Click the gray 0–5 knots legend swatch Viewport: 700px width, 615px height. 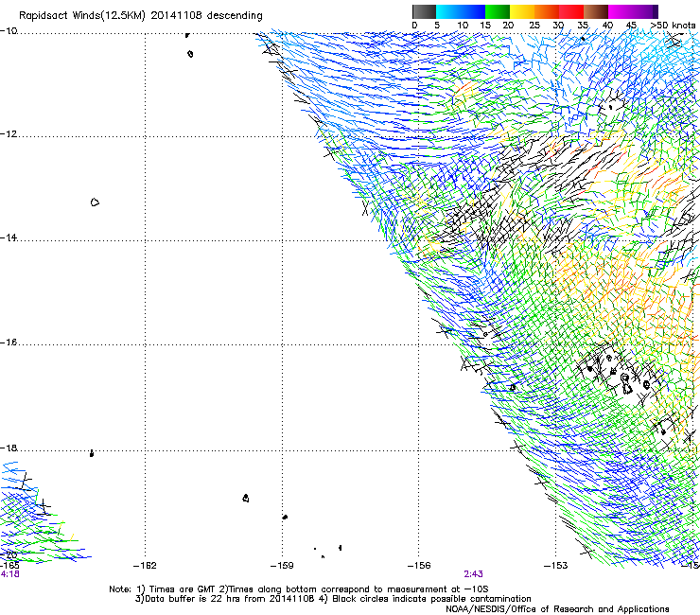(x=424, y=11)
